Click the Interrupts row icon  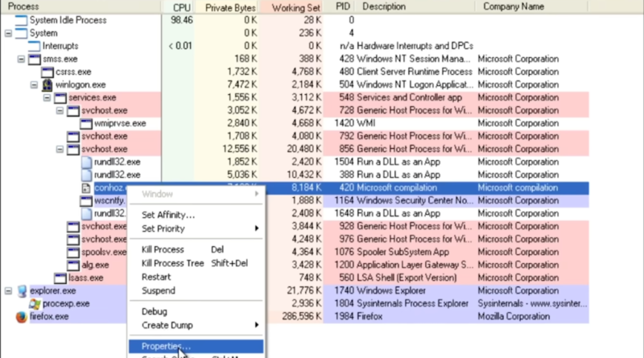34,46
